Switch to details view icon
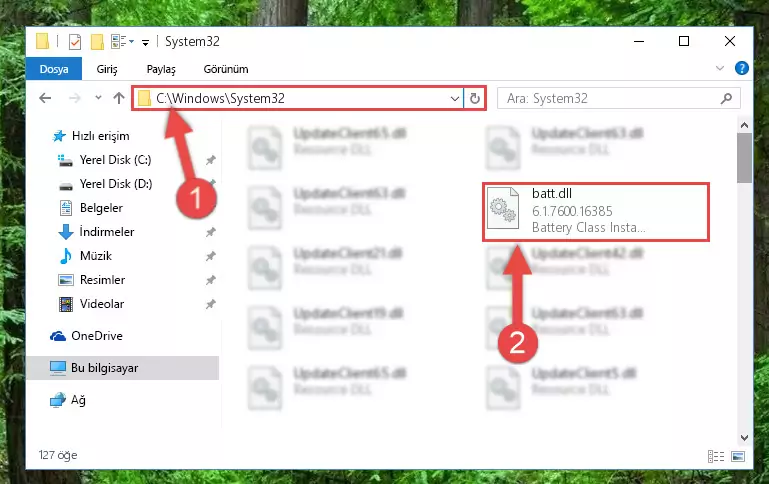The width and height of the screenshot is (769, 484). (x=716, y=457)
